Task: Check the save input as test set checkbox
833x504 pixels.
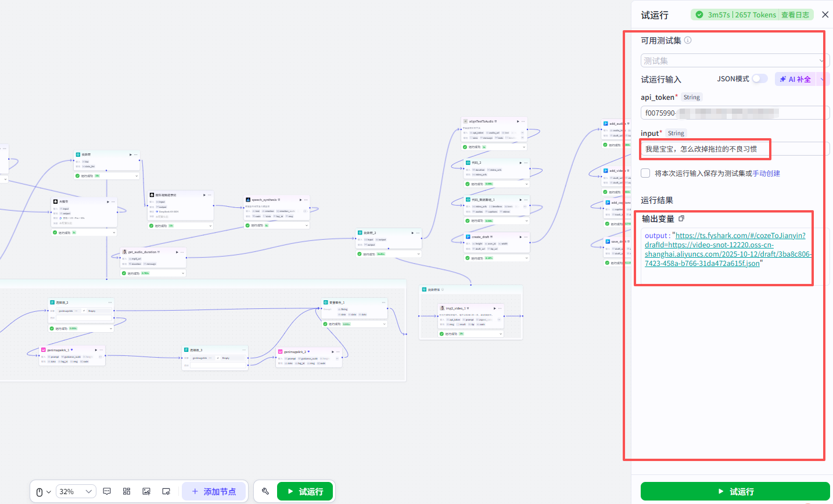Action: pos(645,173)
